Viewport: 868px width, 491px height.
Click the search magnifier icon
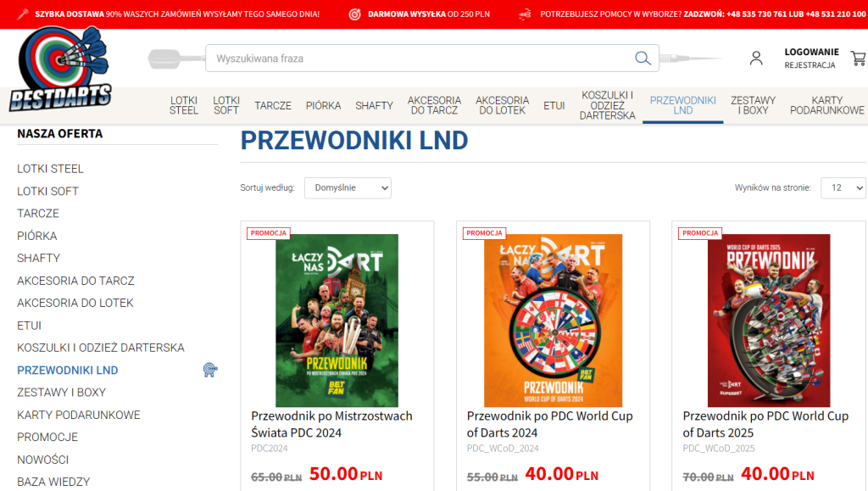[x=643, y=59]
